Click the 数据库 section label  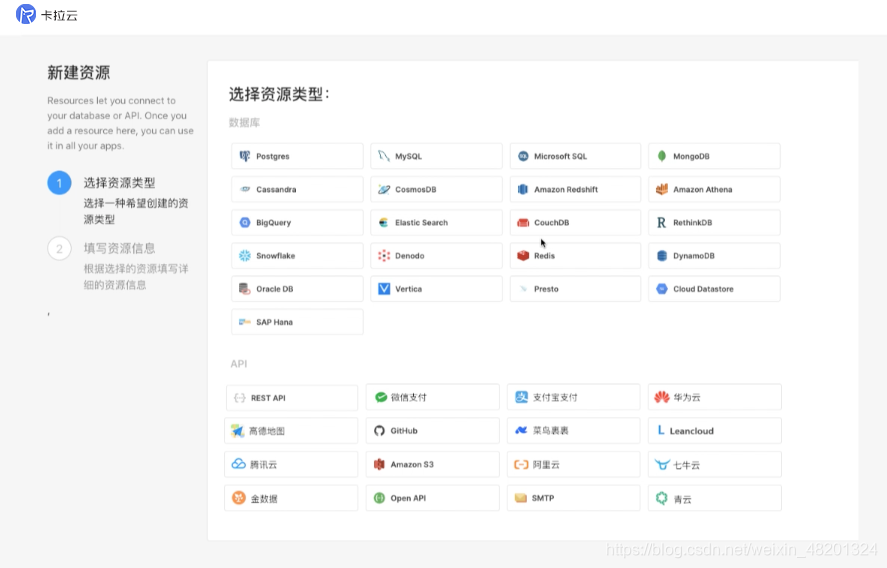click(x=244, y=122)
